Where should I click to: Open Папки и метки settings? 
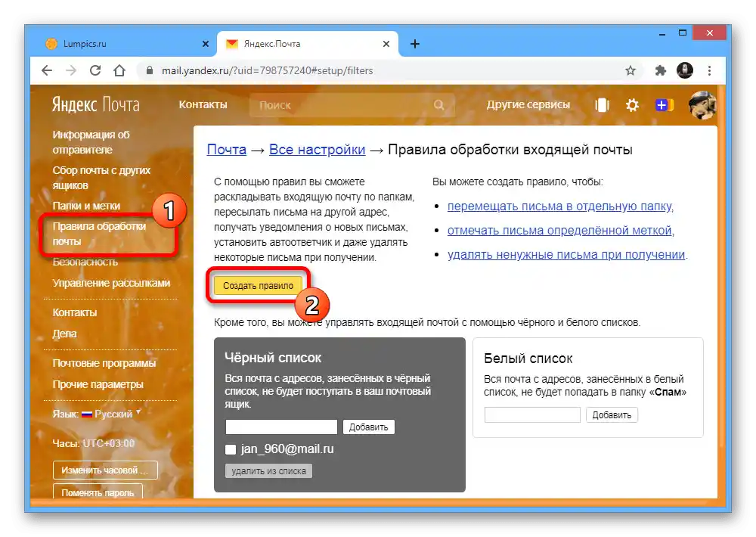86,206
